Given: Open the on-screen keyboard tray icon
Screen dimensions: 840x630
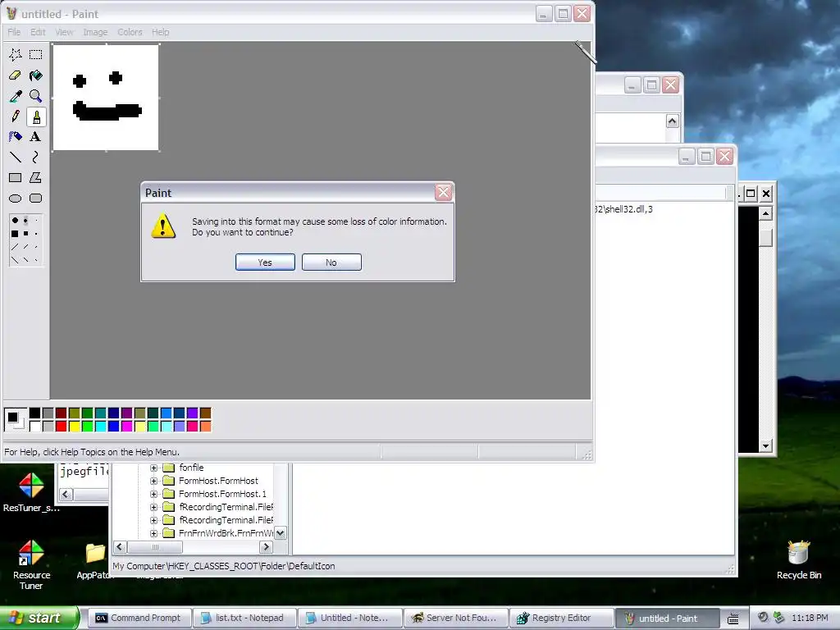Looking at the screenshot, I should point(733,619).
